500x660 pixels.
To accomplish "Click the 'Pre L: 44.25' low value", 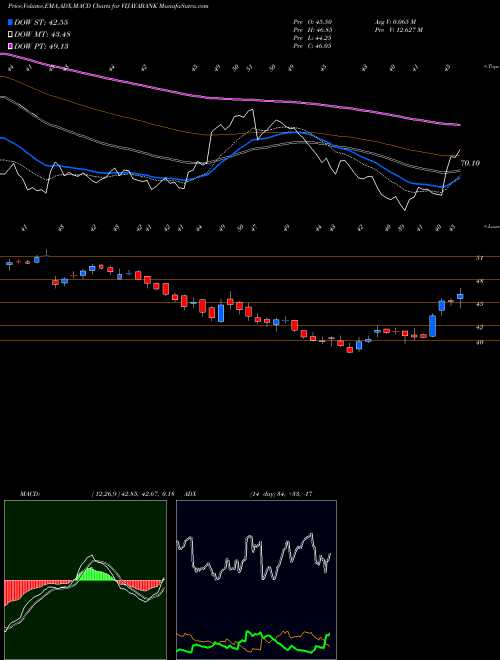I will 312,38.
